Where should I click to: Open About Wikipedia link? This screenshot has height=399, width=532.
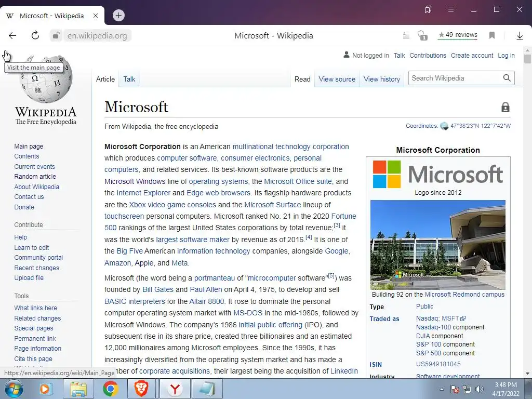37,187
